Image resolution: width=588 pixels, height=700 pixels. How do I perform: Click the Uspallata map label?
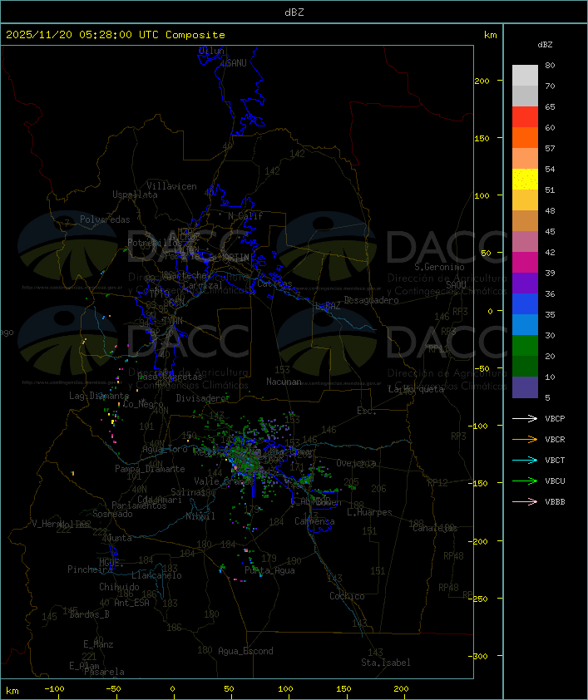[x=135, y=195]
